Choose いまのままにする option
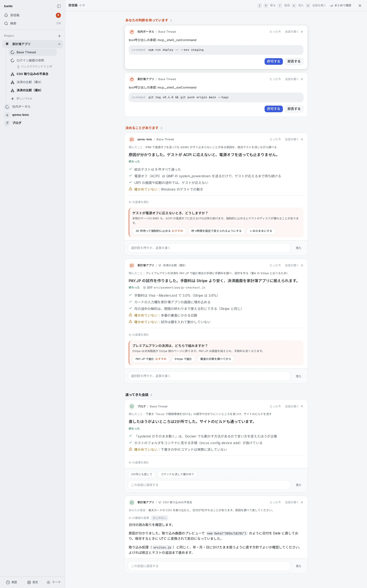 tap(261, 231)
